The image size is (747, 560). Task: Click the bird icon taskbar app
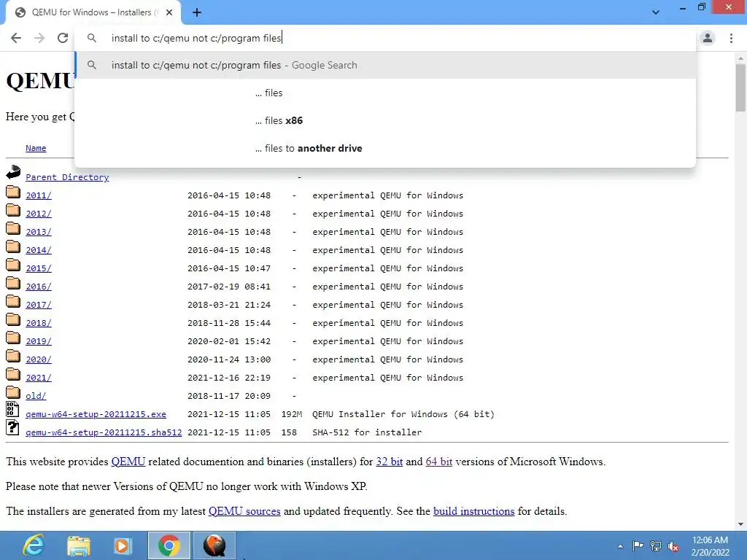pos(214,545)
